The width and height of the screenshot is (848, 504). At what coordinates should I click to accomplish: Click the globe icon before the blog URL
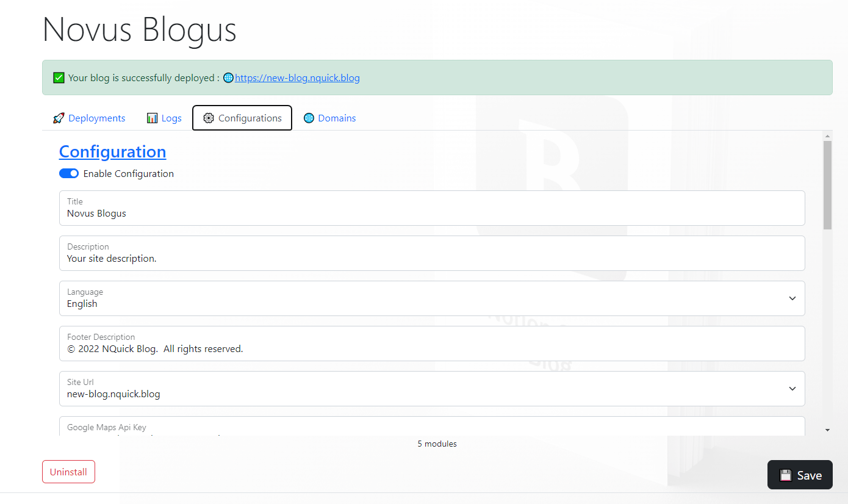pos(228,78)
